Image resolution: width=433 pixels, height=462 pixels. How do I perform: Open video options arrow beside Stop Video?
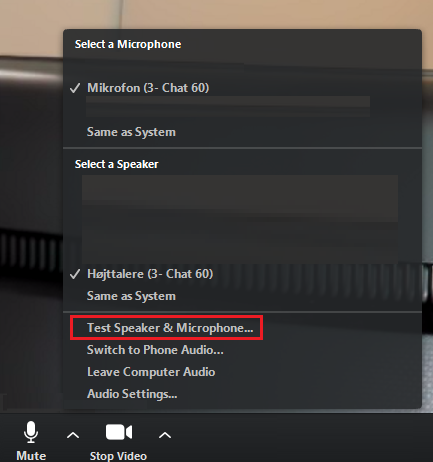[x=165, y=435]
